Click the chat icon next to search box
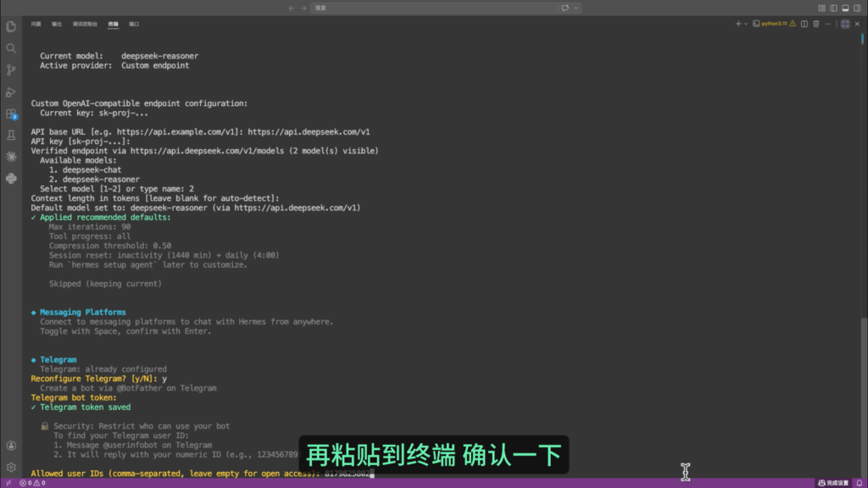 click(565, 8)
